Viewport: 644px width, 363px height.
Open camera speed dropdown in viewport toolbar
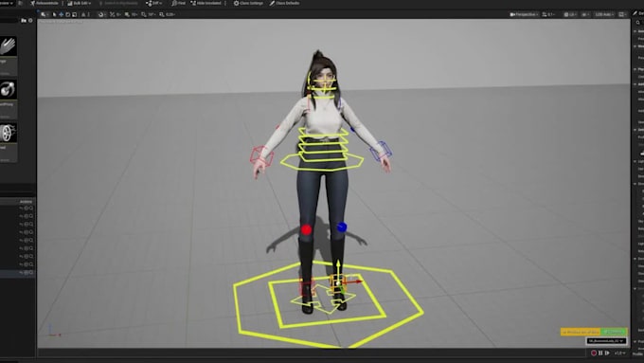[x=548, y=14]
